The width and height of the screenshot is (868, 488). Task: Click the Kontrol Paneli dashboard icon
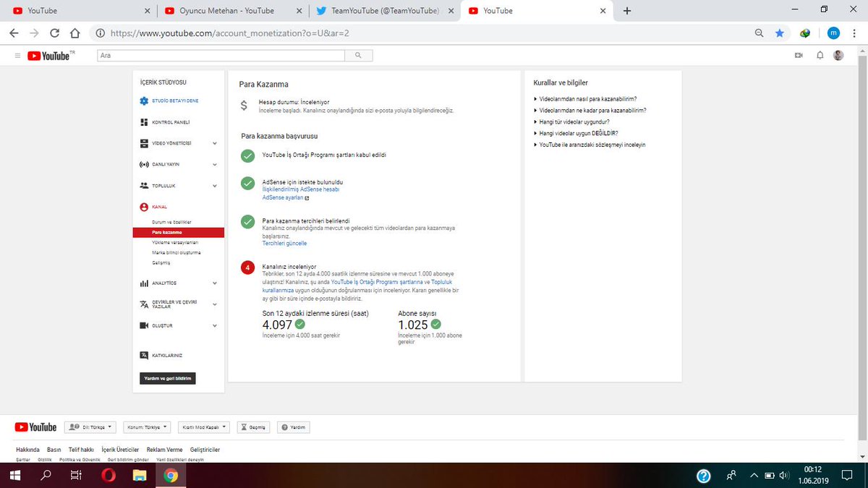pyautogui.click(x=144, y=122)
